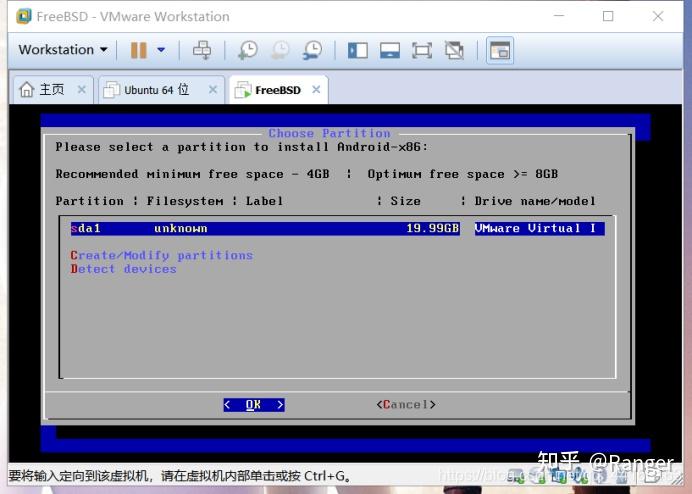Screen dimensions: 692x494
Task: Choose Detect devices option
Action: click(x=124, y=269)
